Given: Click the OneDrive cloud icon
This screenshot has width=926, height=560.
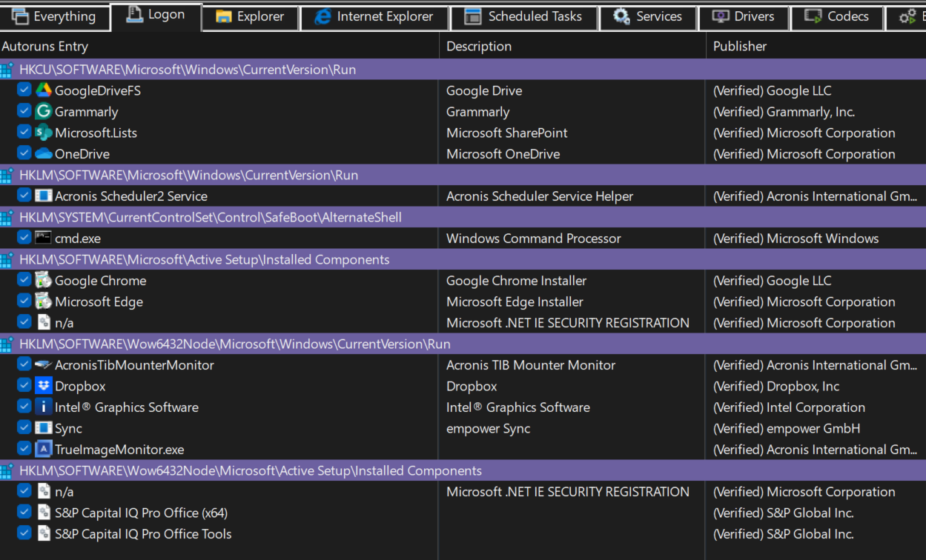Looking at the screenshot, I should click(x=43, y=154).
